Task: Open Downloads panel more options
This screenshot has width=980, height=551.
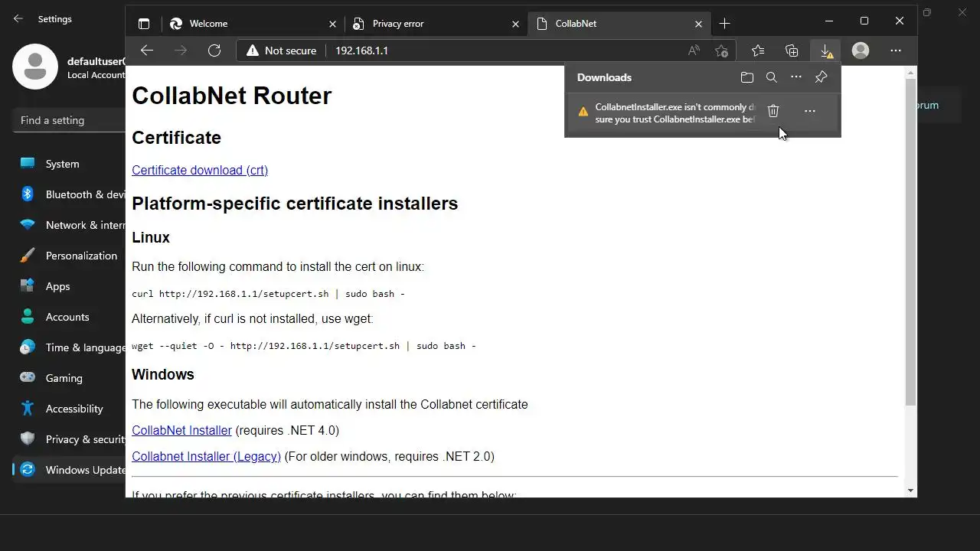Action: pos(796,77)
